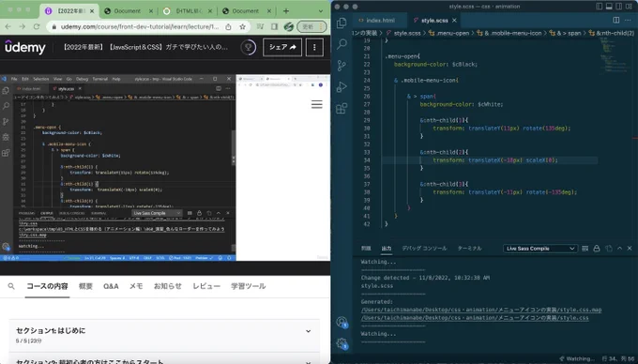
Task: Bookmark this page with the star icon
Action: (x=242, y=27)
